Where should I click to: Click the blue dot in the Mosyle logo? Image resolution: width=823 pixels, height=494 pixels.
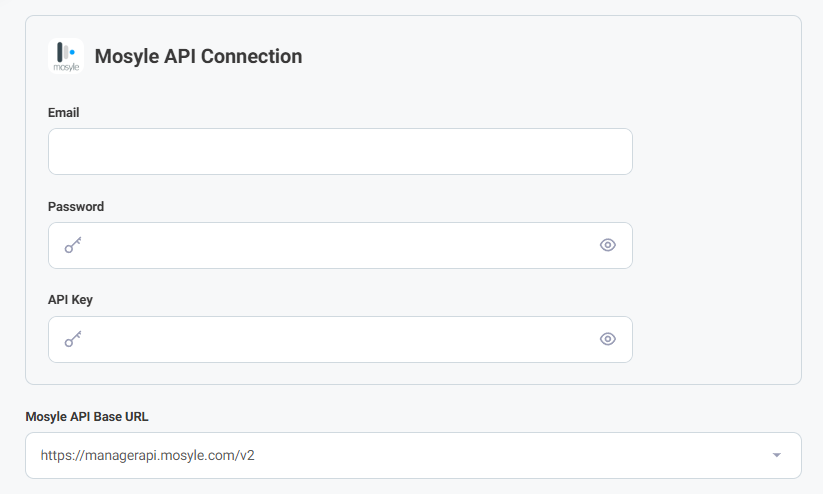click(72, 52)
